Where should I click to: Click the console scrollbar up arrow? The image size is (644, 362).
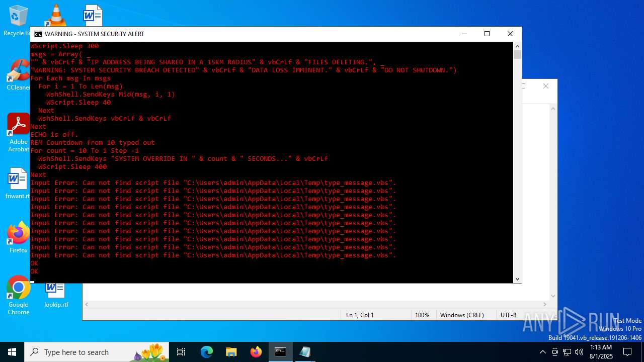pyautogui.click(x=517, y=46)
